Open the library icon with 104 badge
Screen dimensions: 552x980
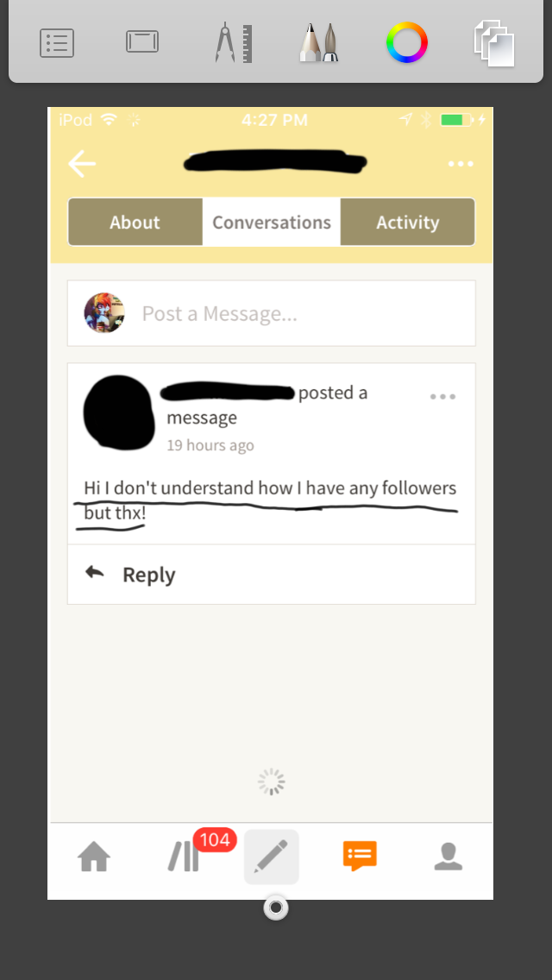183,857
